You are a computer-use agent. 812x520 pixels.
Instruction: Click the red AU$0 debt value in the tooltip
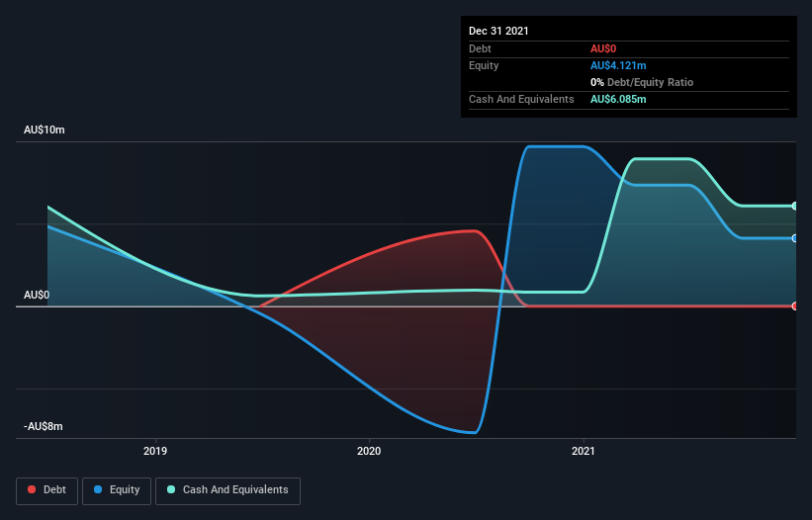point(603,48)
